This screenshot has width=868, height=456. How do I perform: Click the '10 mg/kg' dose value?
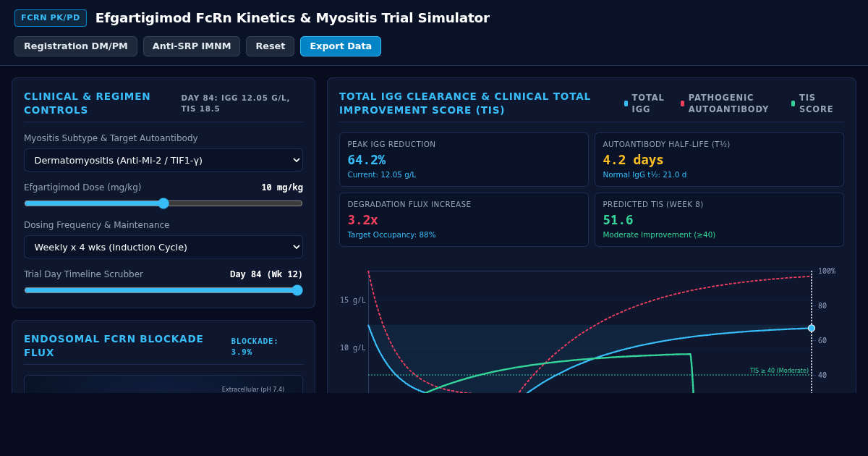coord(282,187)
